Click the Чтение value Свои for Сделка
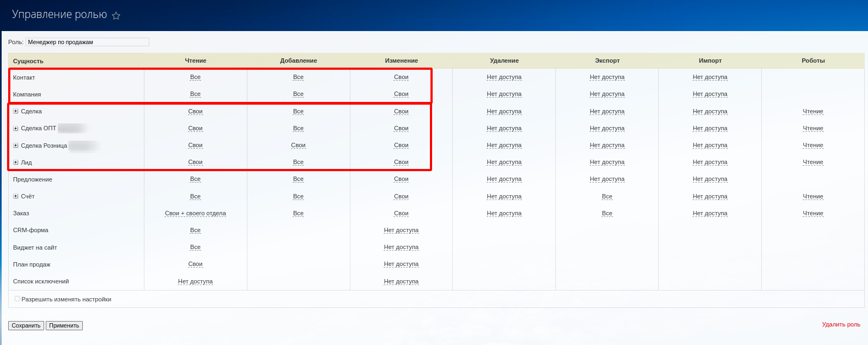The width and height of the screenshot is (868, 345). click(196, 112)
